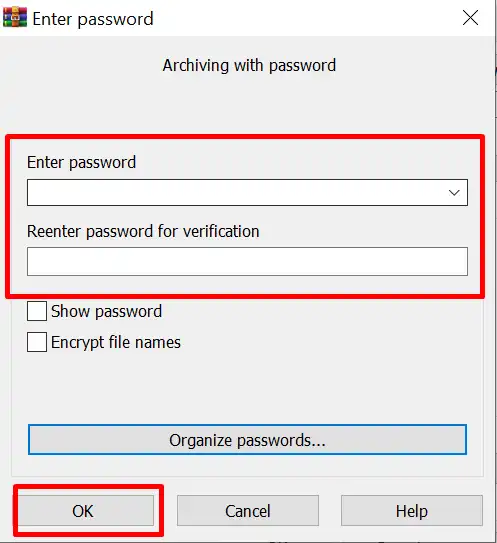Viewport: 497px width, 543px height.
Task: Expand the Enter password dropdown arrow
Action: (x=454, y=193)
